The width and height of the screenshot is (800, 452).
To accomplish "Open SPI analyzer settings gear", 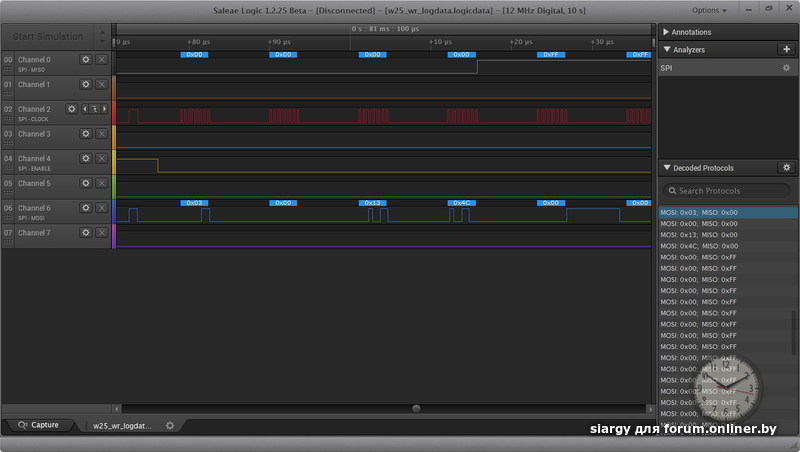I will coord(786,68).
